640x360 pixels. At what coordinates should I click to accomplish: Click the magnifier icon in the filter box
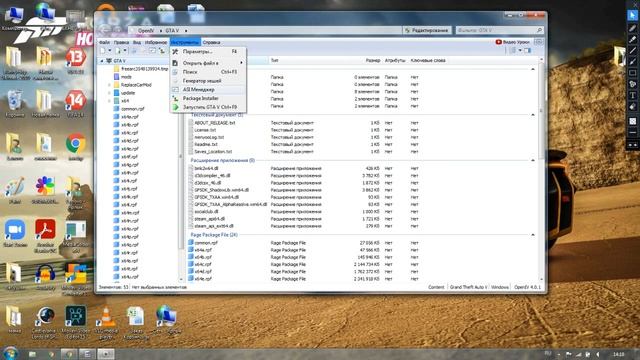(539, 30)
